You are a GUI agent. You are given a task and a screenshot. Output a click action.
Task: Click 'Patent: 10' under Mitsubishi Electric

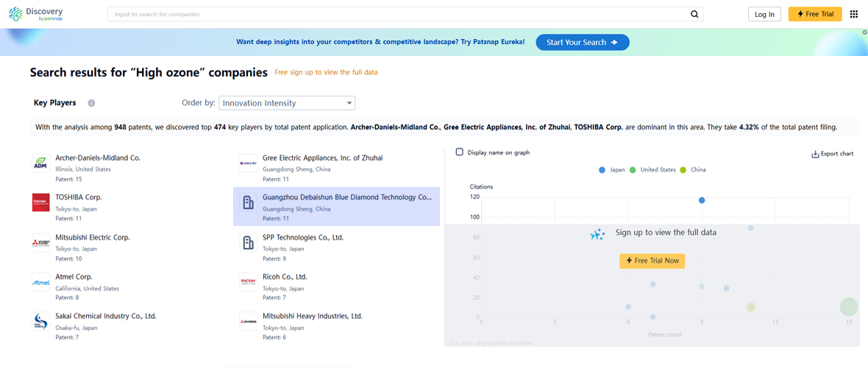pos(68,258)
